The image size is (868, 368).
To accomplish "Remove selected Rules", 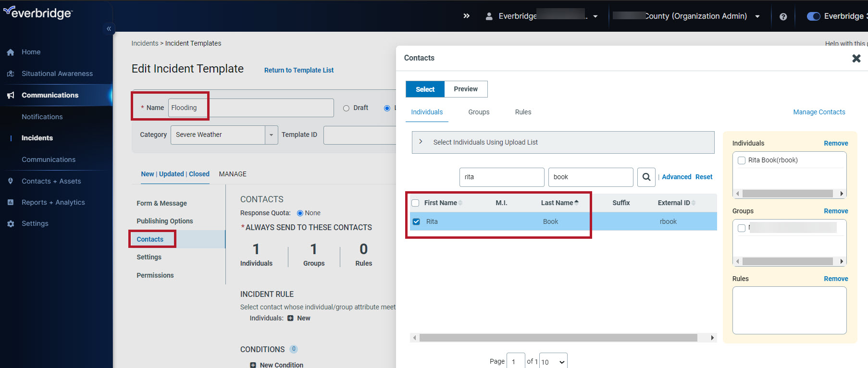I will tap(836, 279).
